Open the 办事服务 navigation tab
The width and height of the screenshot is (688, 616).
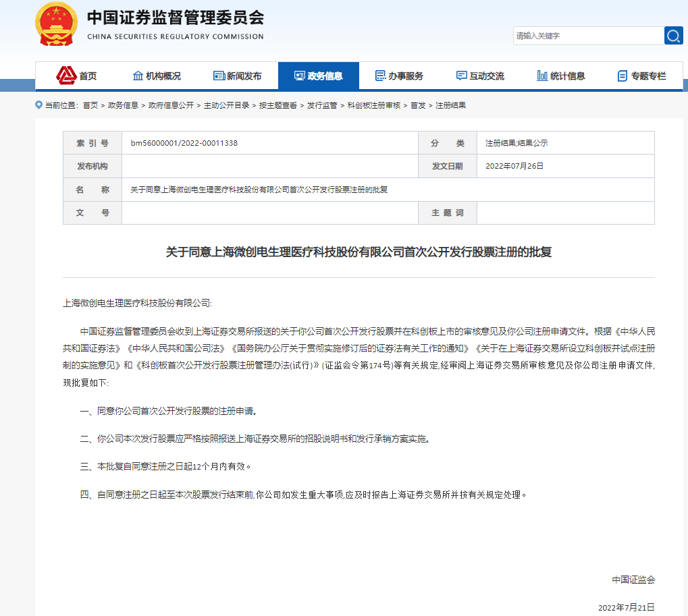399,76
